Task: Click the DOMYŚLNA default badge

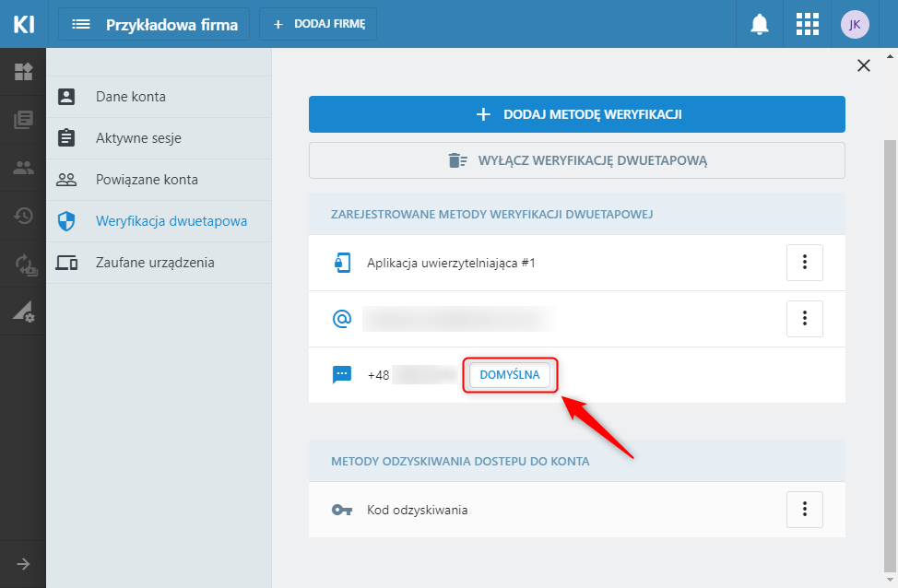Action: (510, 375)
